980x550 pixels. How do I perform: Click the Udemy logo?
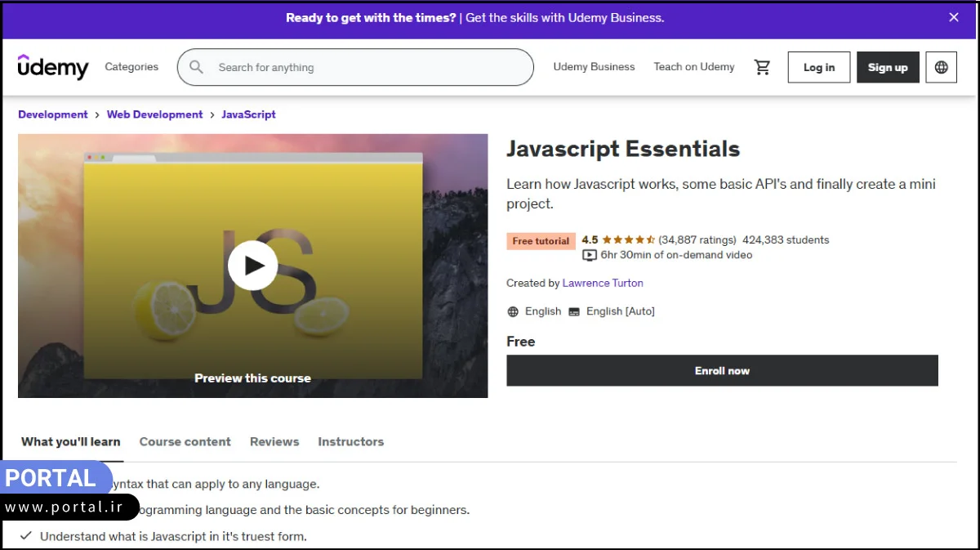coord(52,67)
